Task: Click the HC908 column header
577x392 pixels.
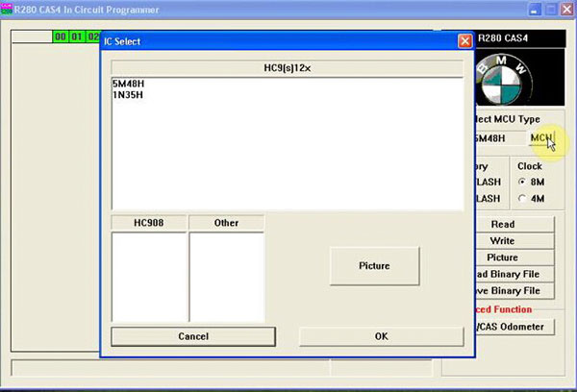Action: (x=149, y=223)
